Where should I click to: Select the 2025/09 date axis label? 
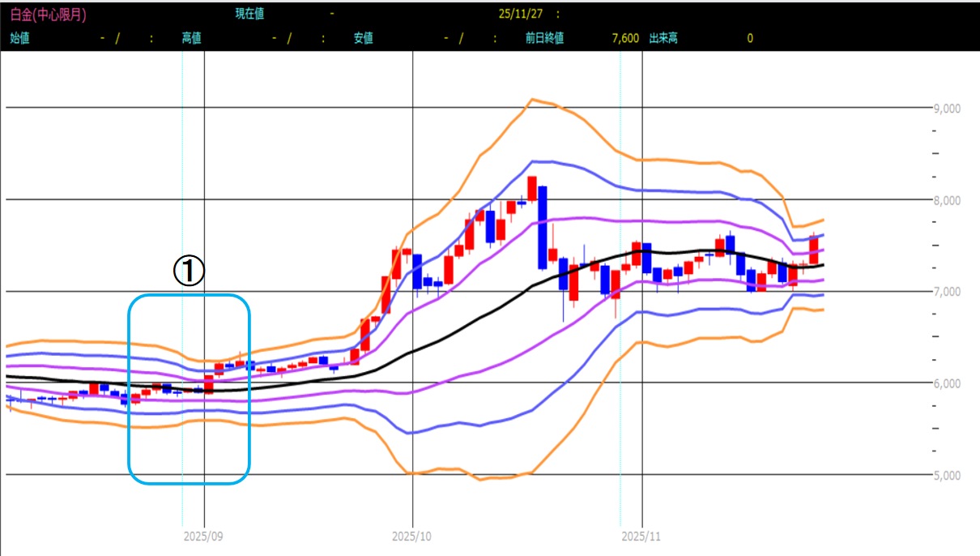coord(203,537)
